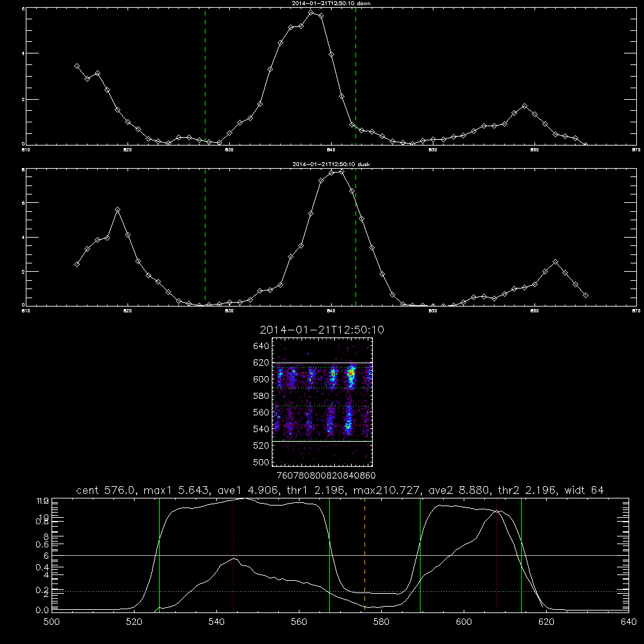The height and width of the screenshot is (644, 644).
Task: Click the x-axis tick labels beneath spectrogram image
Action: (x=326, y=475)
